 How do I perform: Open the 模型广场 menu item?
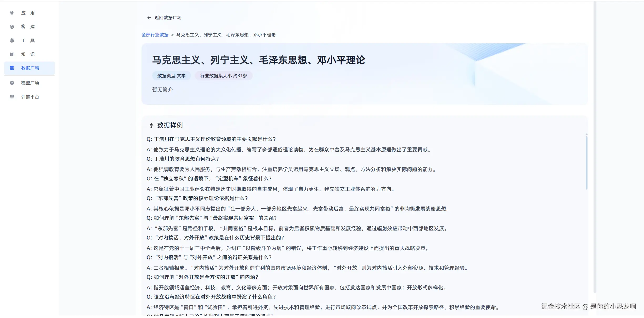click(x=30, y=83)
